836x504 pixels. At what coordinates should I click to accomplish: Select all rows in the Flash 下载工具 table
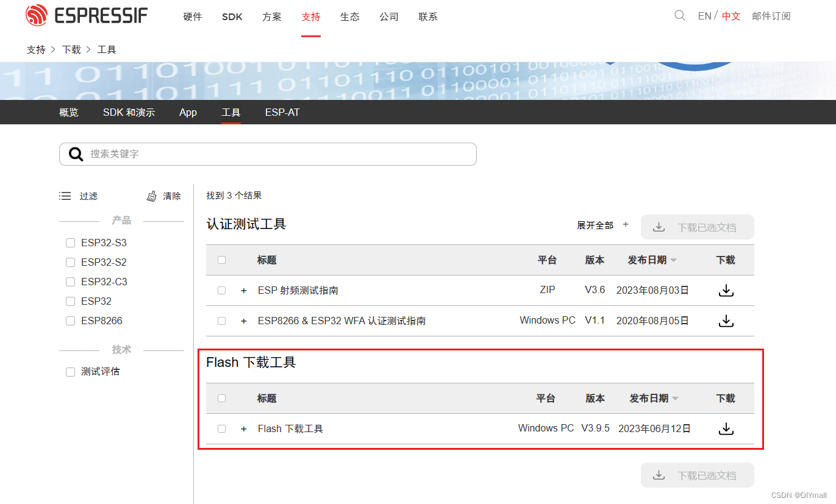click(221, 398)
